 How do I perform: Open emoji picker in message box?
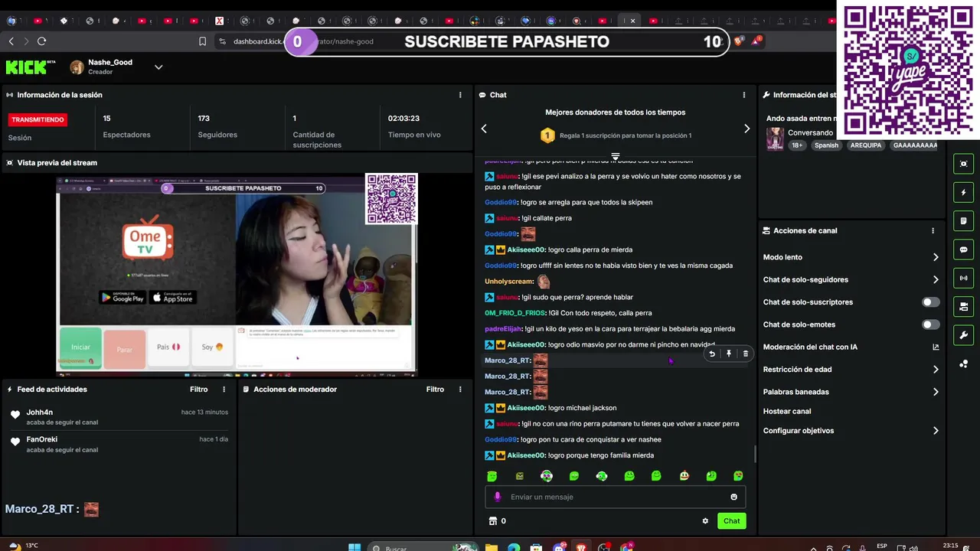click(x=733, y=497)
